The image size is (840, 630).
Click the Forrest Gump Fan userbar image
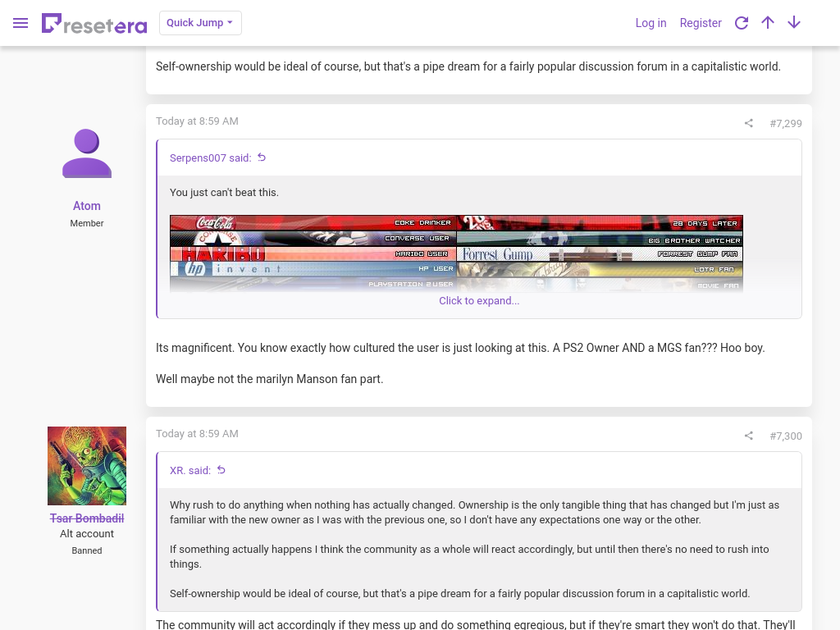point(600,254)
